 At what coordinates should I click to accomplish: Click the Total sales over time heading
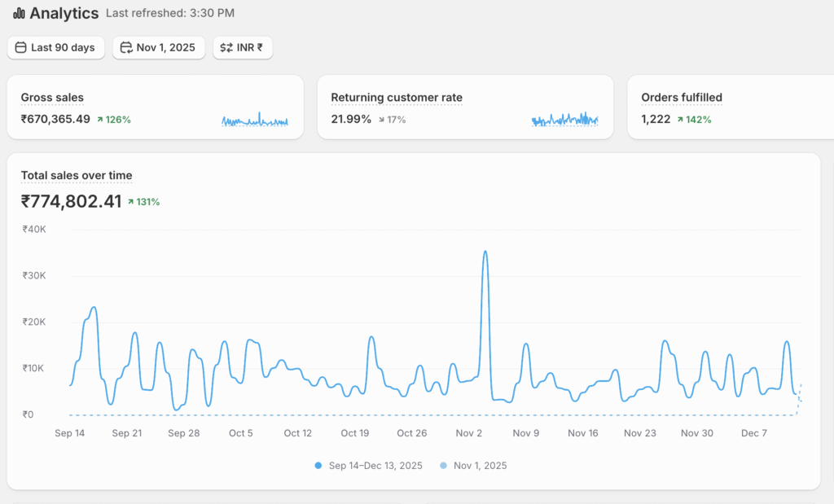tap(77, 176)
